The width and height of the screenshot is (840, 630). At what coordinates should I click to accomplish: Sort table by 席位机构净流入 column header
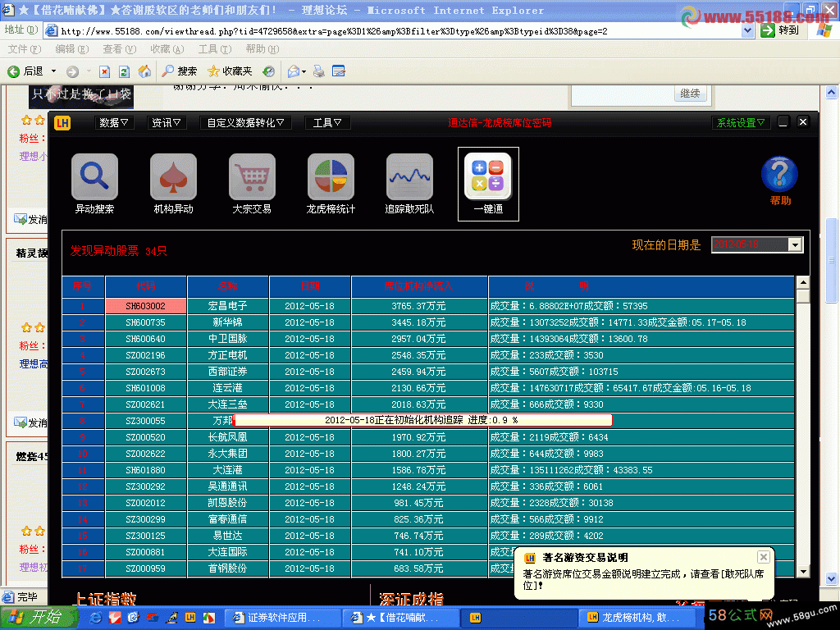(x=419, y=286)
